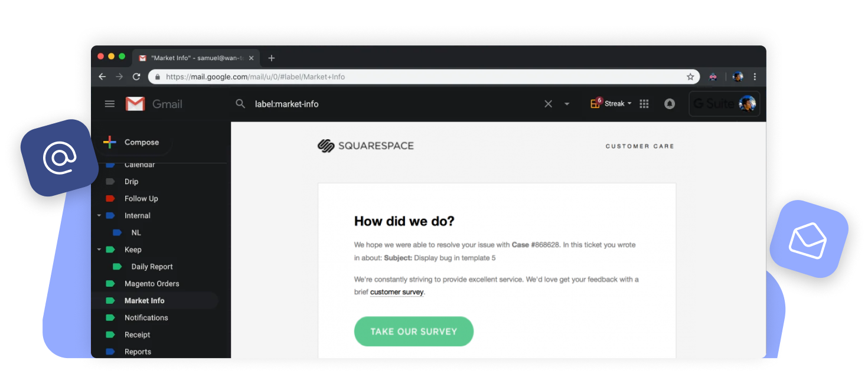Clear the search with the X icon
The width and height of the screenshot is (868, 374).
click(548, 104)
